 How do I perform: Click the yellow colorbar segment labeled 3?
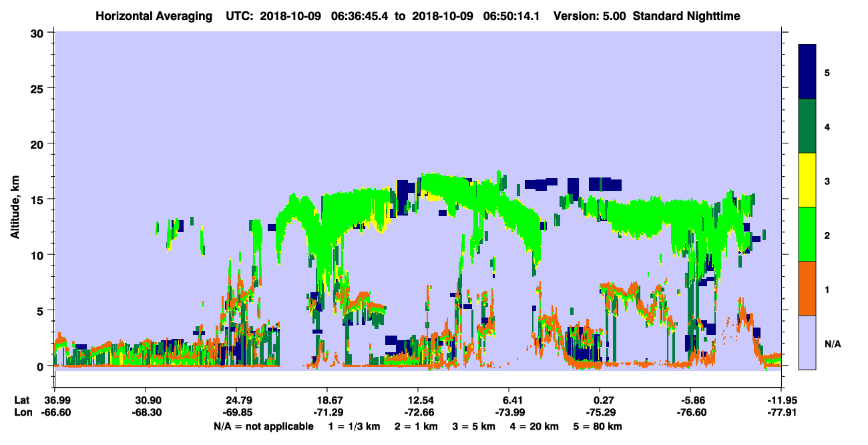[808, 180]
